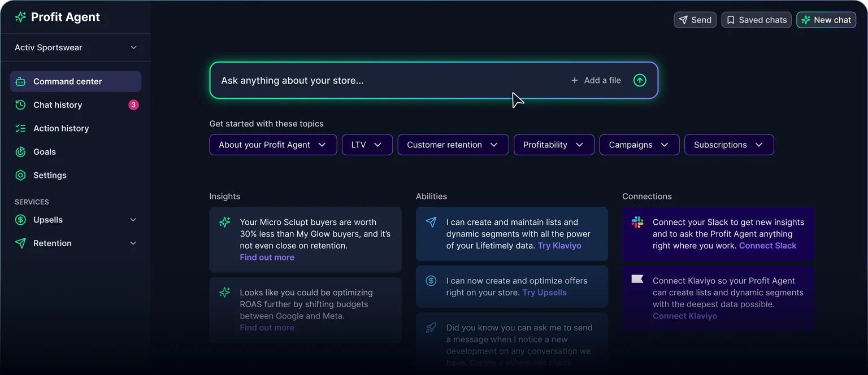Click the Saved chats bookmark icon
Viewport: 868px width, 375px height.
[730, 20]
